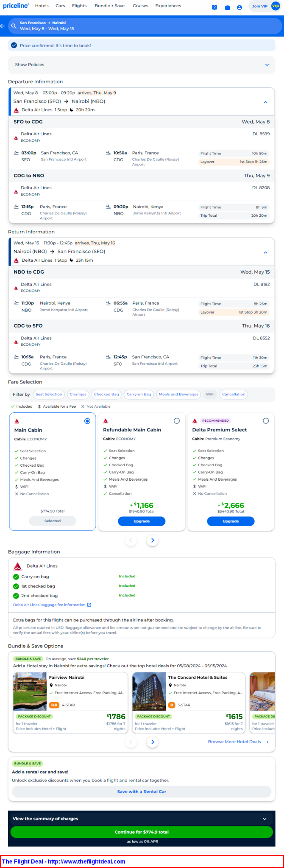Click the Delta logo beside DL 8599

pyautogui.click(x=16, y=138)
